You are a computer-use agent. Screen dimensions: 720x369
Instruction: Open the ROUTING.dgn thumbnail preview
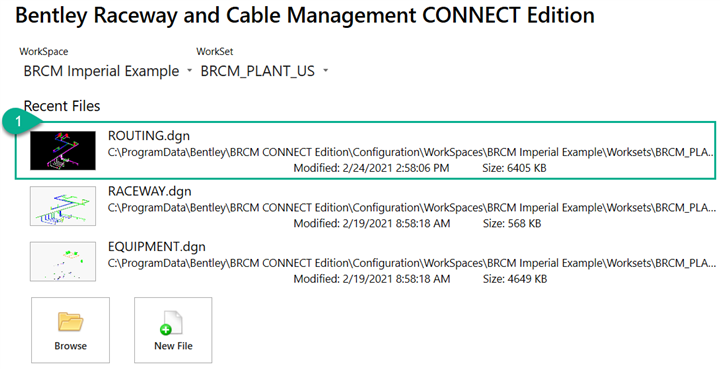(63, 151)
